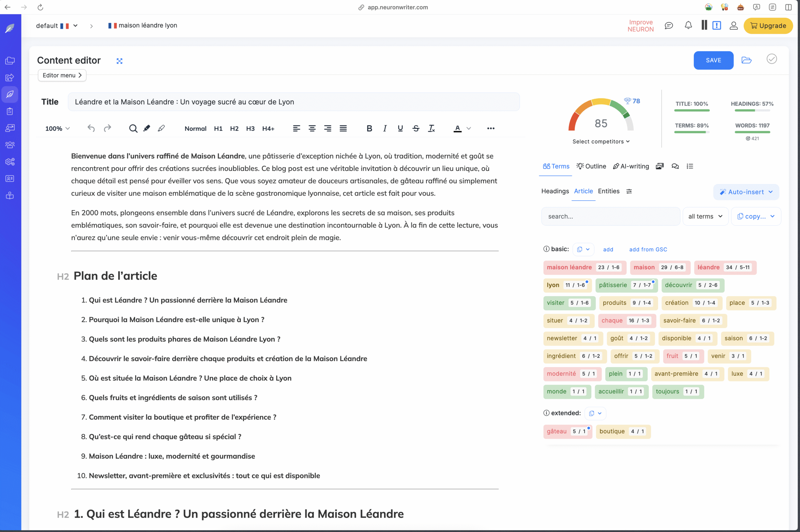Screen dimensions: 800x532
Task: Click the SAVE button
Action: click(x=713, y=60)
